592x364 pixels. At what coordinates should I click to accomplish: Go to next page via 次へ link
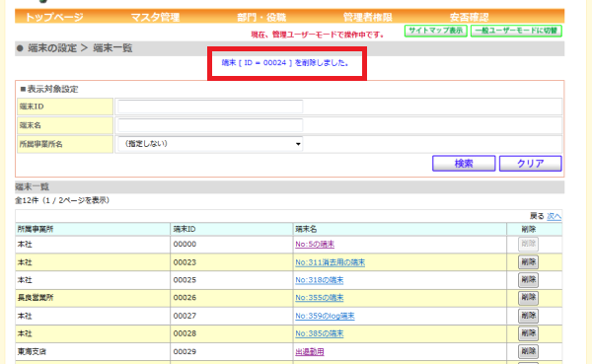(554, 216)
